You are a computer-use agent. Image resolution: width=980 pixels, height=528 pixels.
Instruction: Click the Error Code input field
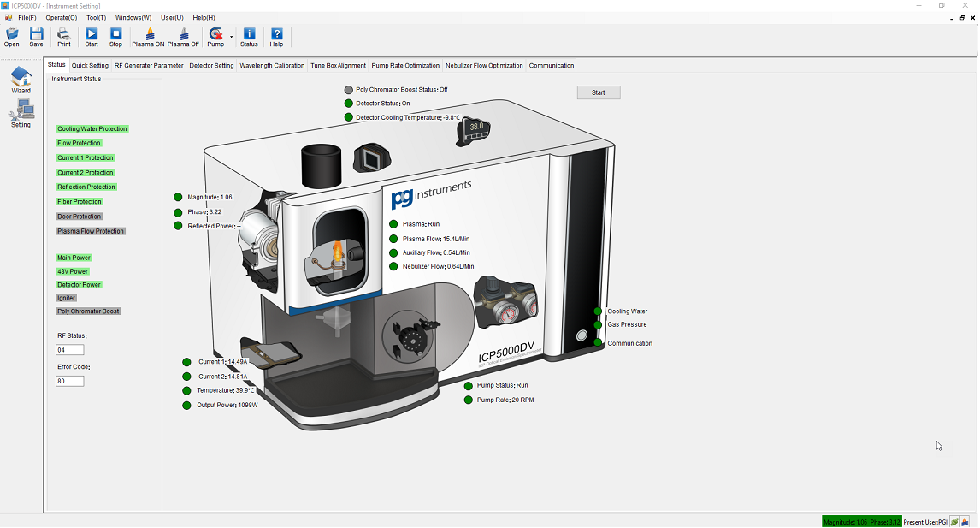coord(70,381)
